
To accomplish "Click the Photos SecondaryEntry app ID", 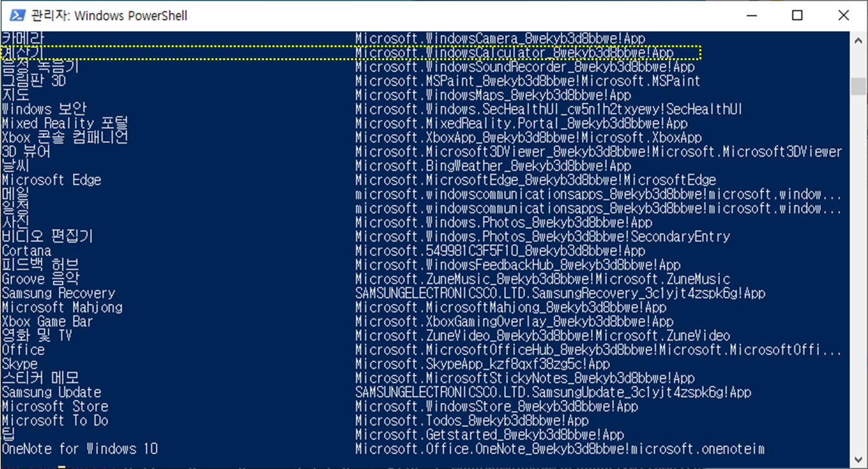I will click(543, 237).
